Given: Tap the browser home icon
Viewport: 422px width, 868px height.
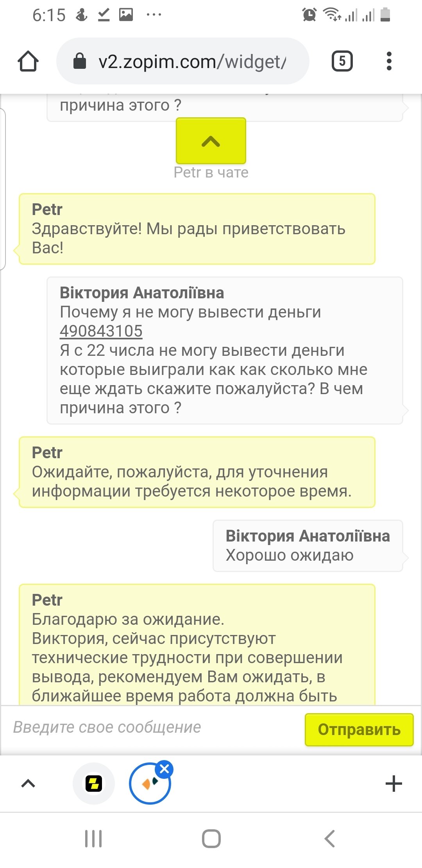Looking at the screenshot, I should click(28, 61).
